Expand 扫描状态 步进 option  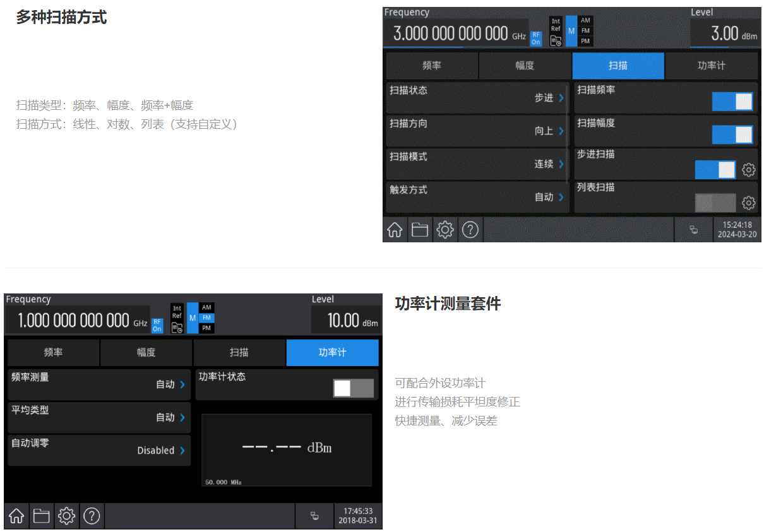click(477, 98)
